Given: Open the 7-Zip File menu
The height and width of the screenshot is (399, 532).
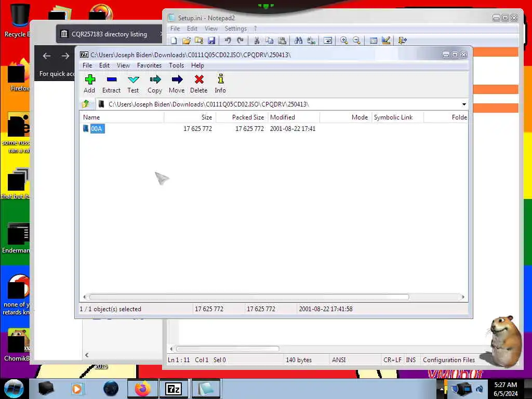Looking at the screenshot, I should pyautogui.click(x=87, y=65).
